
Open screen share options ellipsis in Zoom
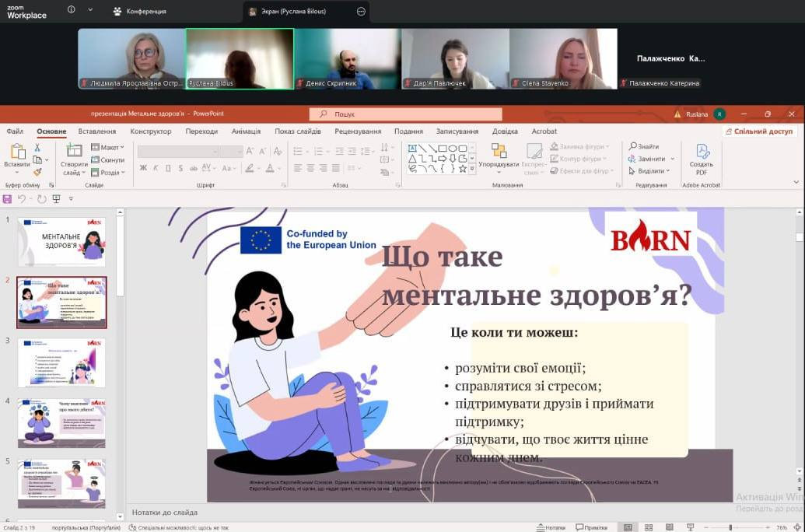tap(361, 12)
